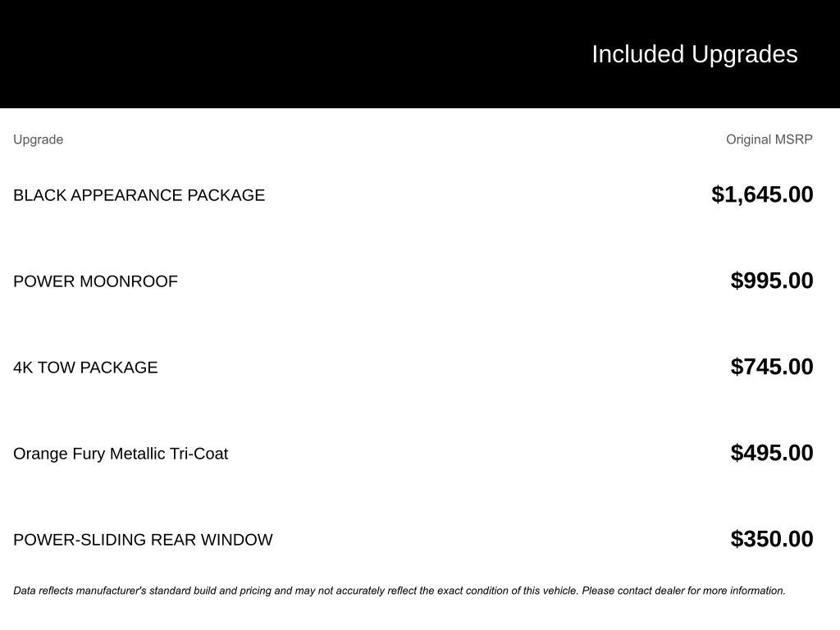Click the $745.00 tow package price
The height and width of the screenshot is (630, 840).
point(772,367)
